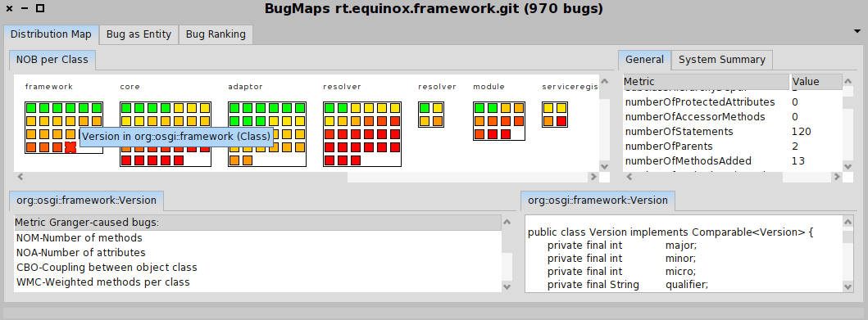Select numberOfStatements metric row
This screenshot has height=320, width=868.
733,132
